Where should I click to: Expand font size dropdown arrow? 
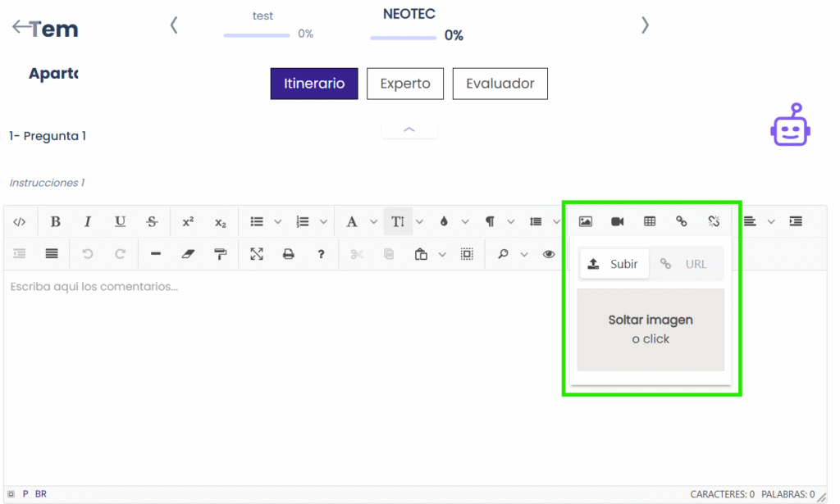pos(419,222)
